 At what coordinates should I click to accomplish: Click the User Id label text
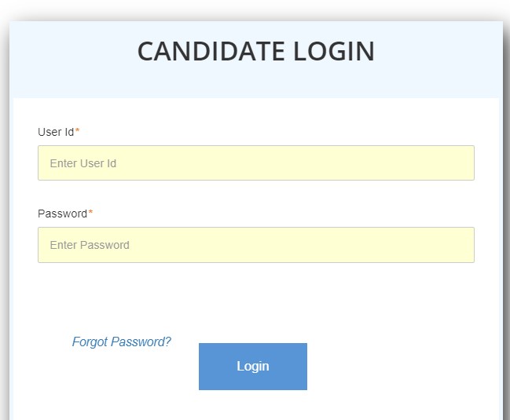coord(55,132)
